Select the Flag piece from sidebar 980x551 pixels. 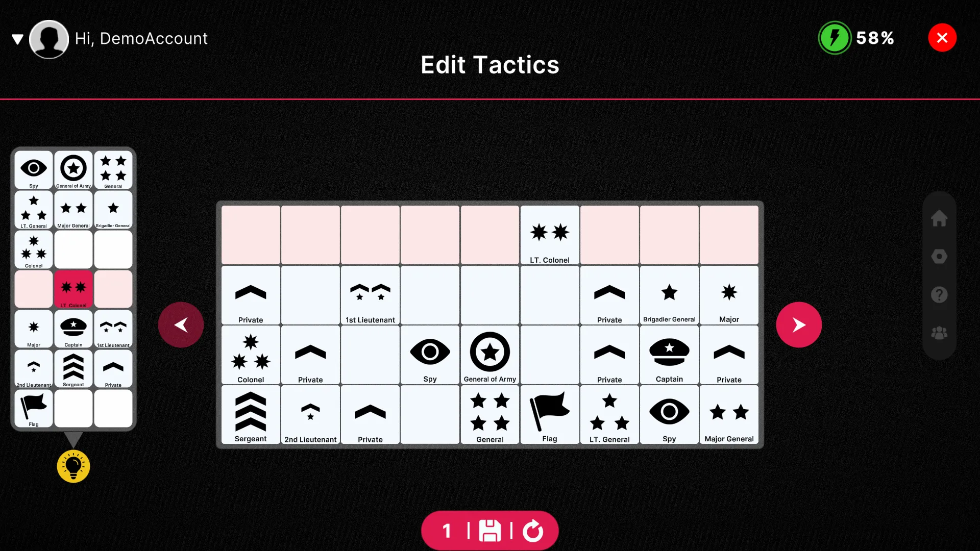(x=33, y=407)
